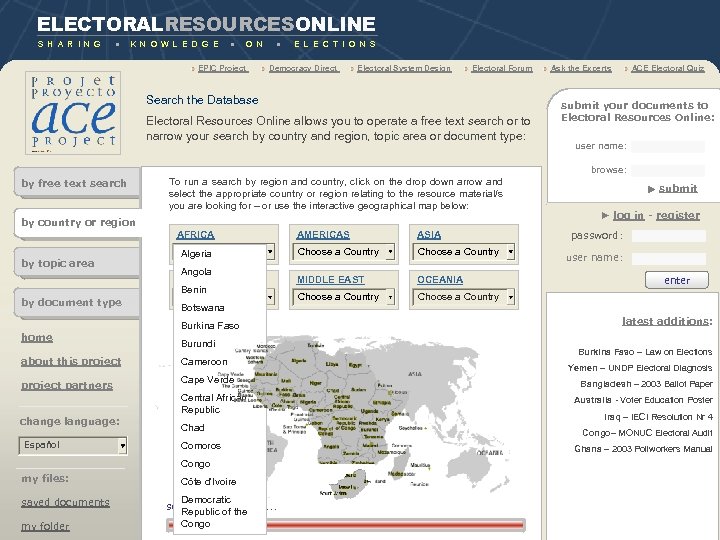Open the Español language dropdown
Image resolution: width=720 pixels, height=540 pixels.
73,445
